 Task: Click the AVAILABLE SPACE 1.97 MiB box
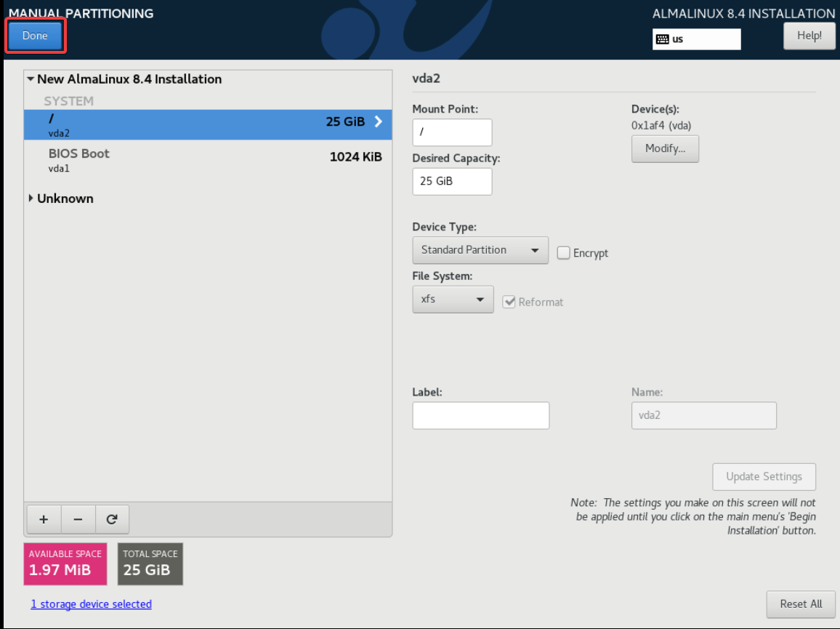pos(65,564)
